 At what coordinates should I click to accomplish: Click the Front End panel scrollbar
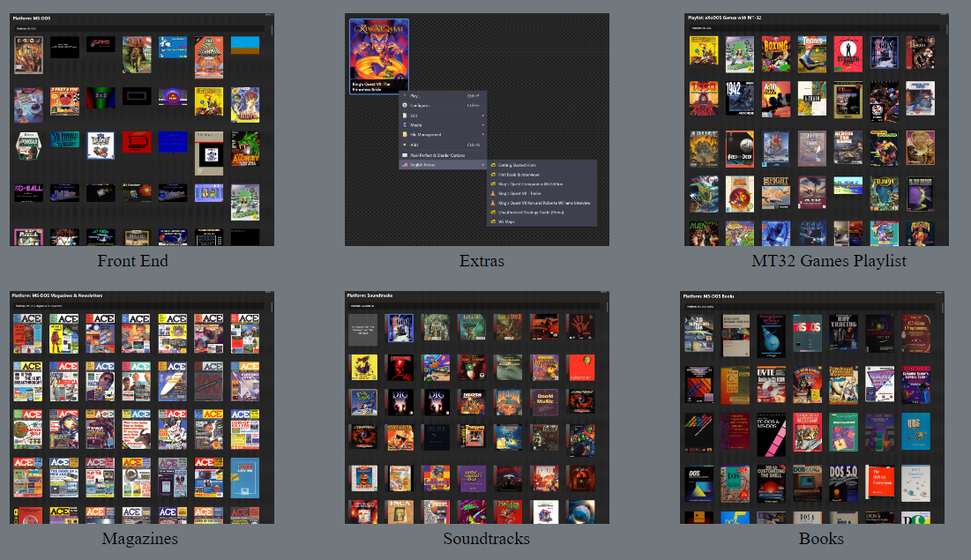(x=272, y=29)
